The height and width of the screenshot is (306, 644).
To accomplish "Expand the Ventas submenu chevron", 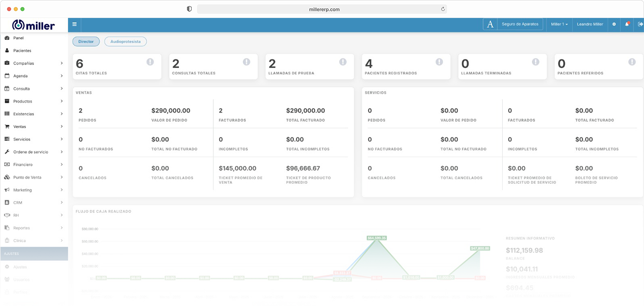I will pos(62,126).
